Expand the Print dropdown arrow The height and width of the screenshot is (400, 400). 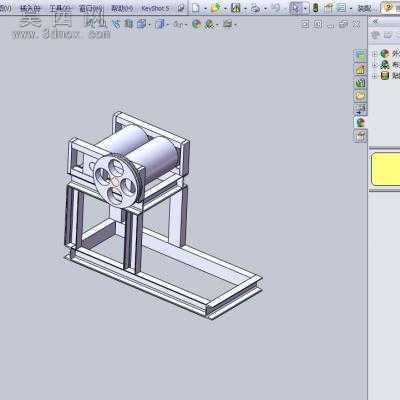pos(265,9)
